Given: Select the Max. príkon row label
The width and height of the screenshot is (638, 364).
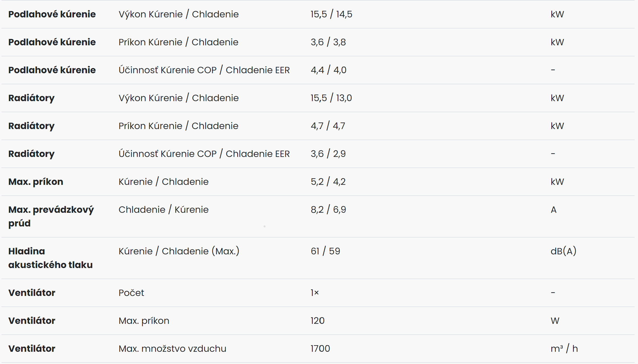Looking at the screenshot, I should 36,182.
